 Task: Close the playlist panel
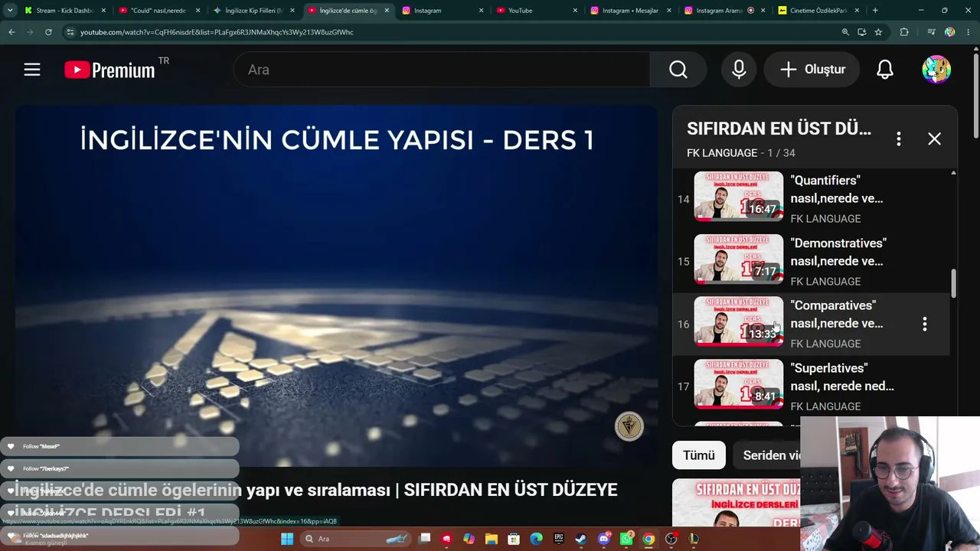coord(934,139)
